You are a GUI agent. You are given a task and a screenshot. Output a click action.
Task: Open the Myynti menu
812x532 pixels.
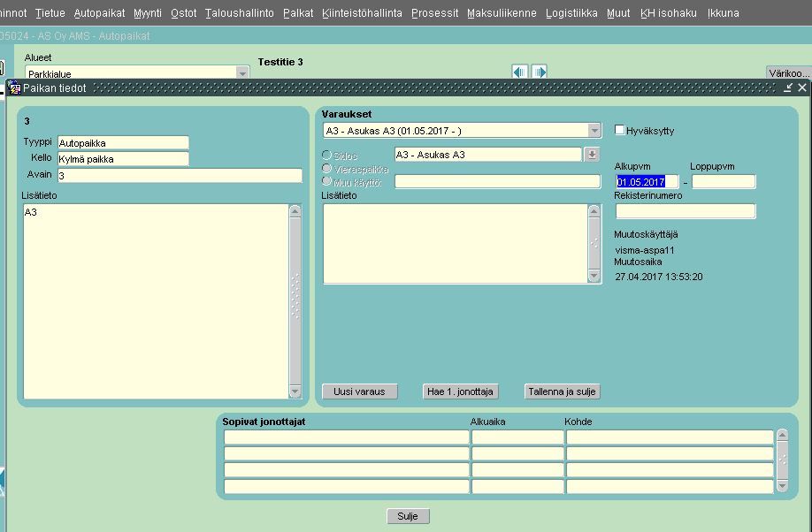(148, 13)
